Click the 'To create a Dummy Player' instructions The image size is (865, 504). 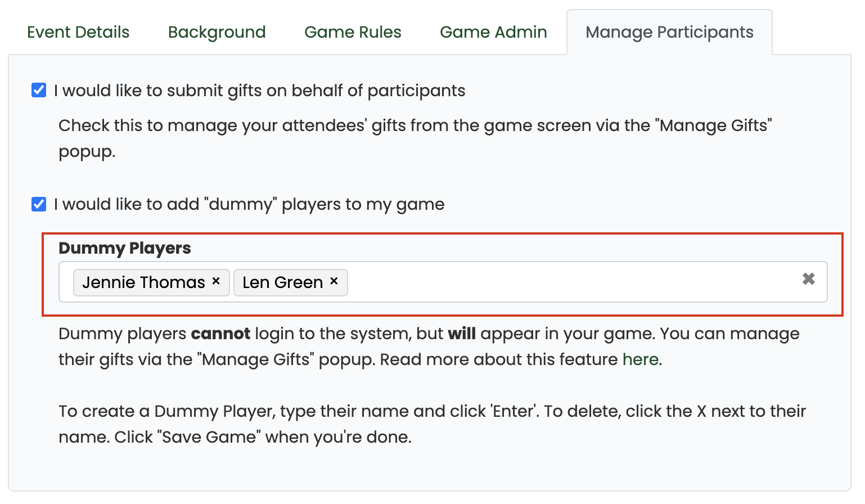coord(432,424)
